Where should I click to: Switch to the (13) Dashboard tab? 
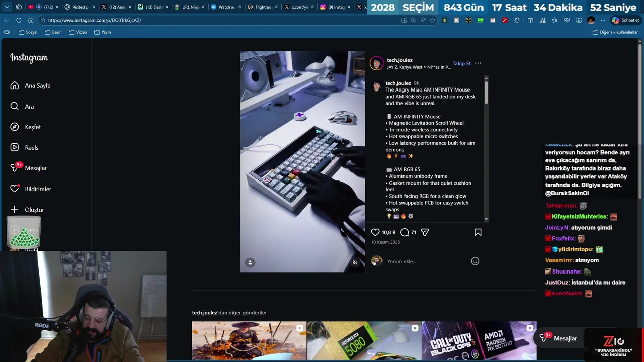click(x=152, y=7)
